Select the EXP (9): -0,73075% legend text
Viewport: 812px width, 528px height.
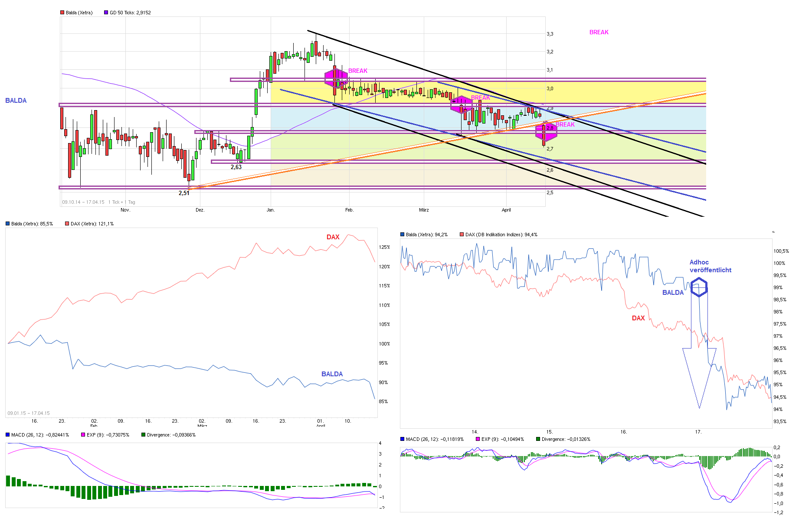108,435
